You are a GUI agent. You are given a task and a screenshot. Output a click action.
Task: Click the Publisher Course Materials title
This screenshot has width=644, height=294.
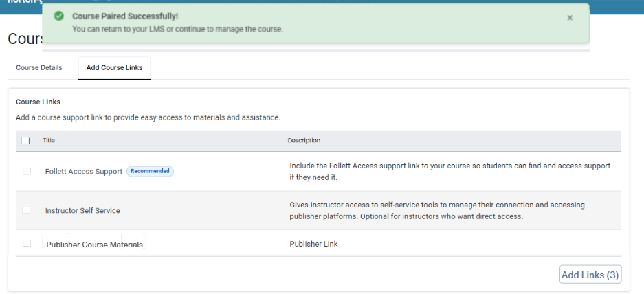click(94, 245)
